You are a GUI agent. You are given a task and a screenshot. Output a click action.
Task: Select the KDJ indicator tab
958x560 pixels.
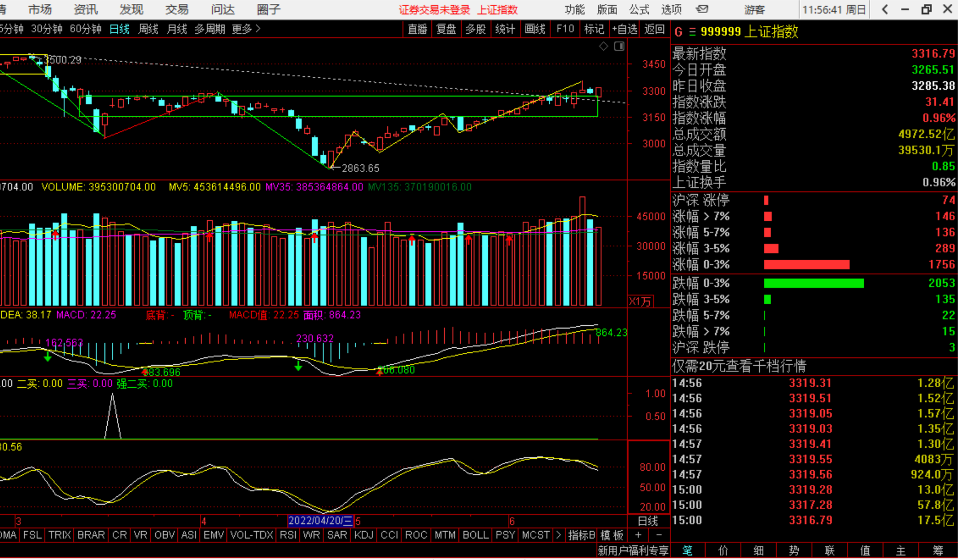click(x=364, y=535)
